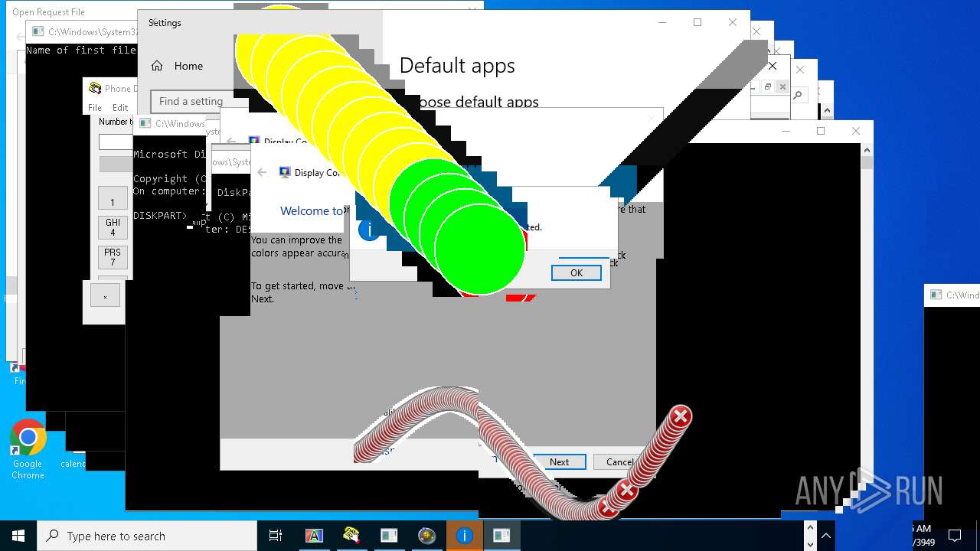Click OK in the information dialog

[576, 272]
